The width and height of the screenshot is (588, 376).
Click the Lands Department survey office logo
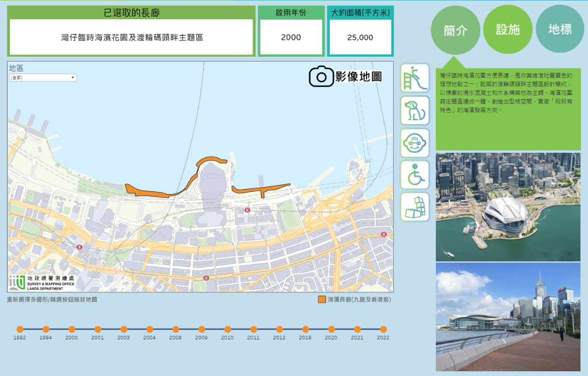[41, 282]
